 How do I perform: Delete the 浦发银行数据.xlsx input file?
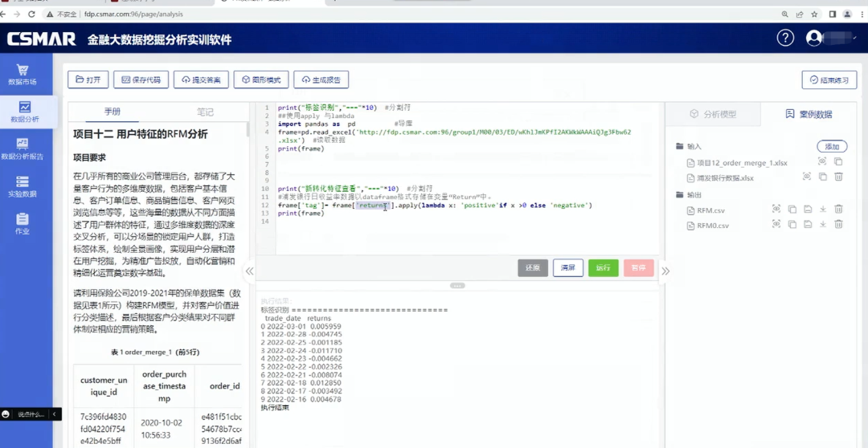point(838,177)
